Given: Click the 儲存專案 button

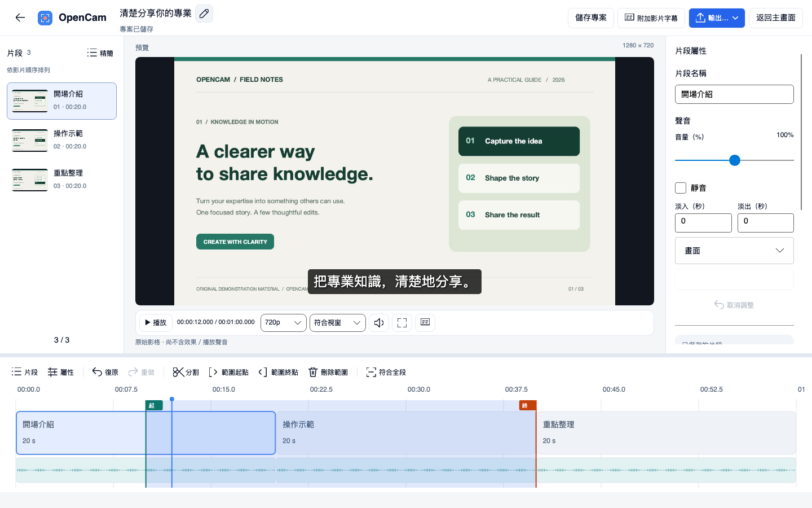Looking at the screenshot, I should (591, 18).
